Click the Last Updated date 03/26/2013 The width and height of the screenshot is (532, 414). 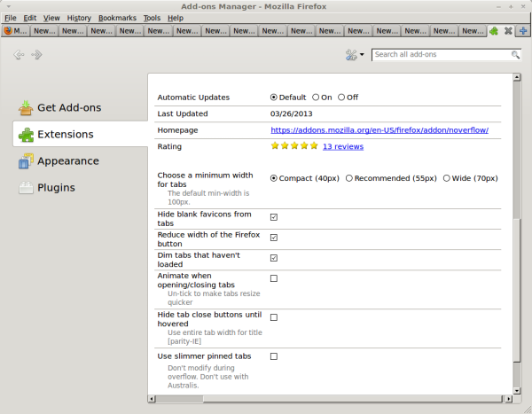coord(291,113)
